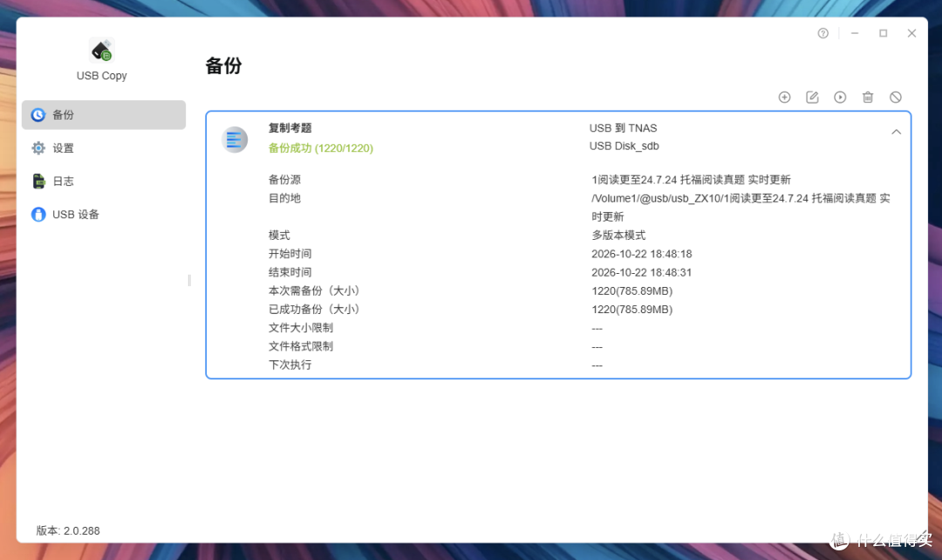The height and width of the screenshot is (560, 942).
Task: Click the end time 2026-10-22 18:48:31
Action: (642, 273)
